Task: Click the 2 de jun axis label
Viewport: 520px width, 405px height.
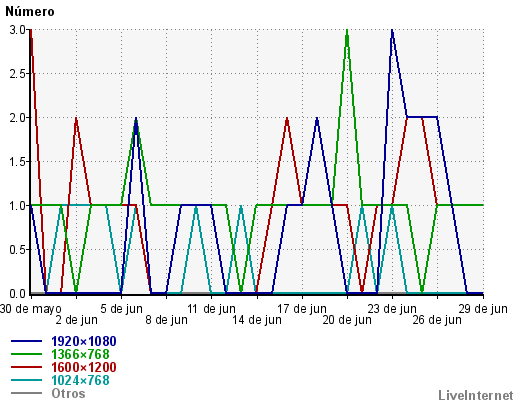Action: click(76, 320)
